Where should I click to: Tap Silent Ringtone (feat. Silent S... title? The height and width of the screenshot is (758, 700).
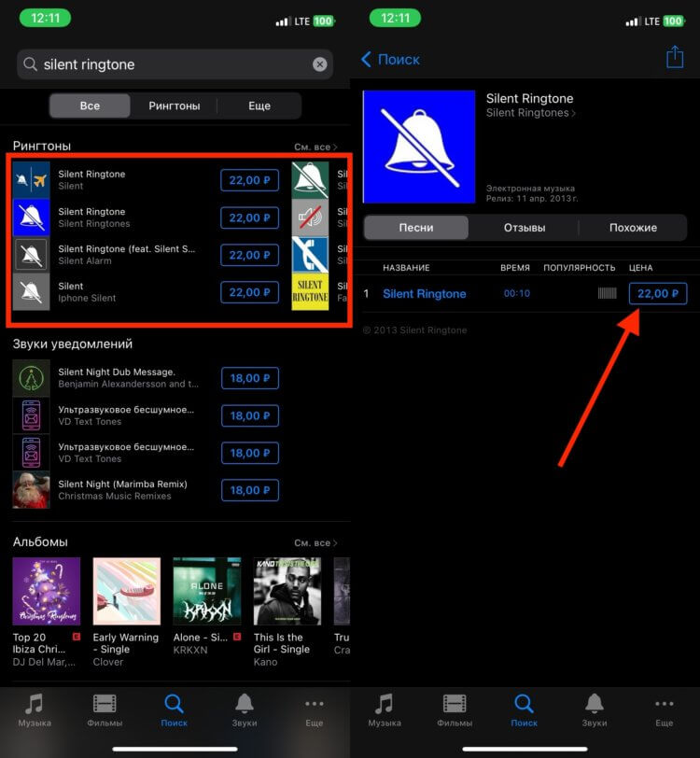point(127,248)
